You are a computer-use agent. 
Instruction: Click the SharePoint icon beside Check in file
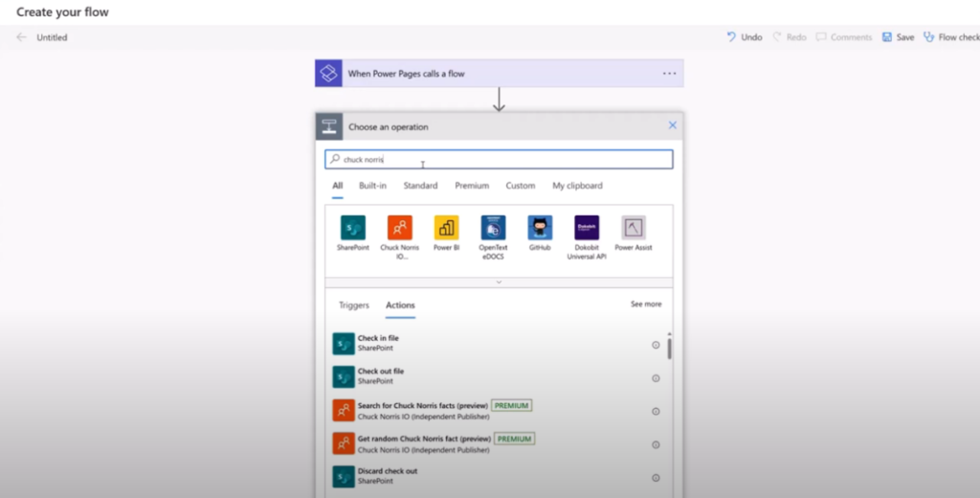click(344, 344)
